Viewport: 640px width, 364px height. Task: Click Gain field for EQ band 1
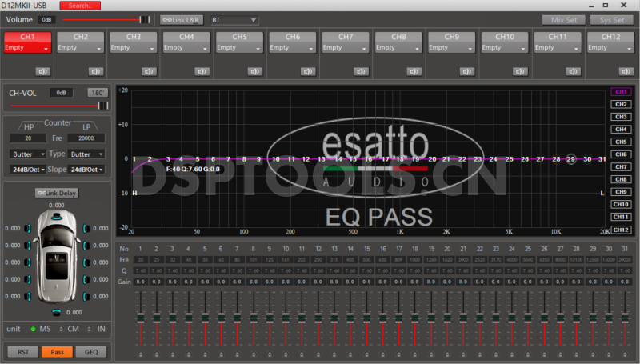[x=141, y=282]
